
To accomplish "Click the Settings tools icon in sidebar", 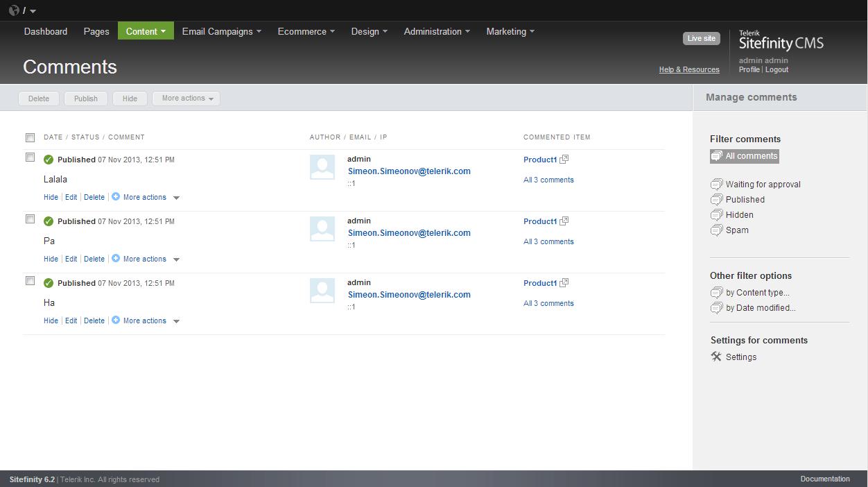I will (716, 357).
